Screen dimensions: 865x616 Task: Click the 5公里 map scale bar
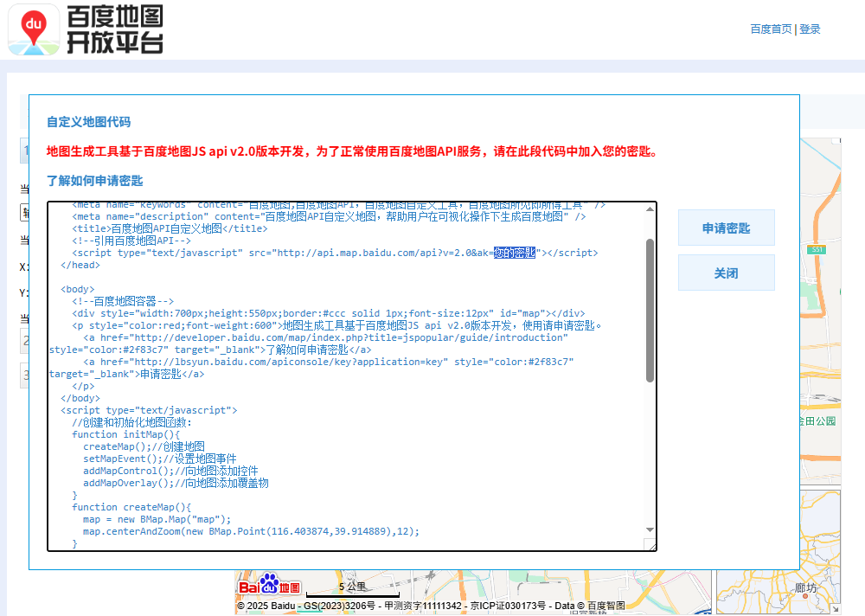pos(352,590)
